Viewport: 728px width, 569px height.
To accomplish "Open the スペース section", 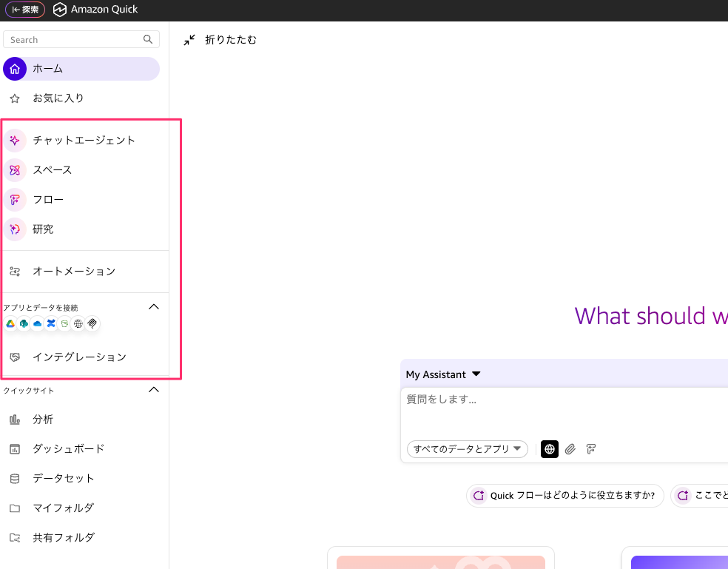I will [52, 169].
